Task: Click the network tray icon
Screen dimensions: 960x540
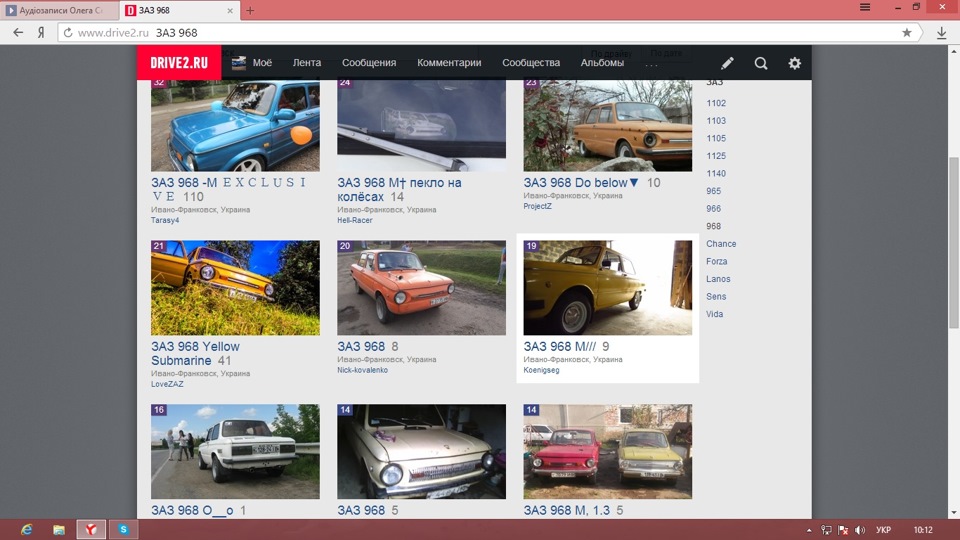Action: point(826,530)
